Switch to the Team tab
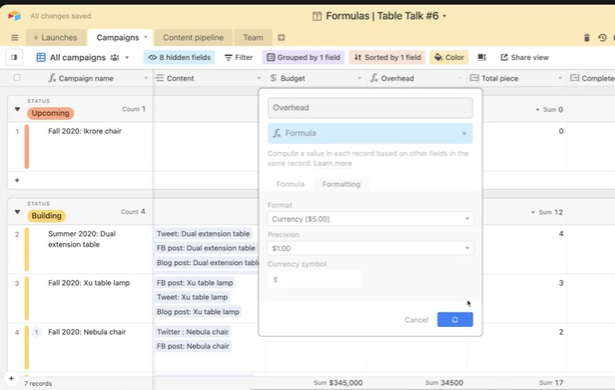Screen dimensions: 615x390 click(253, 38)
